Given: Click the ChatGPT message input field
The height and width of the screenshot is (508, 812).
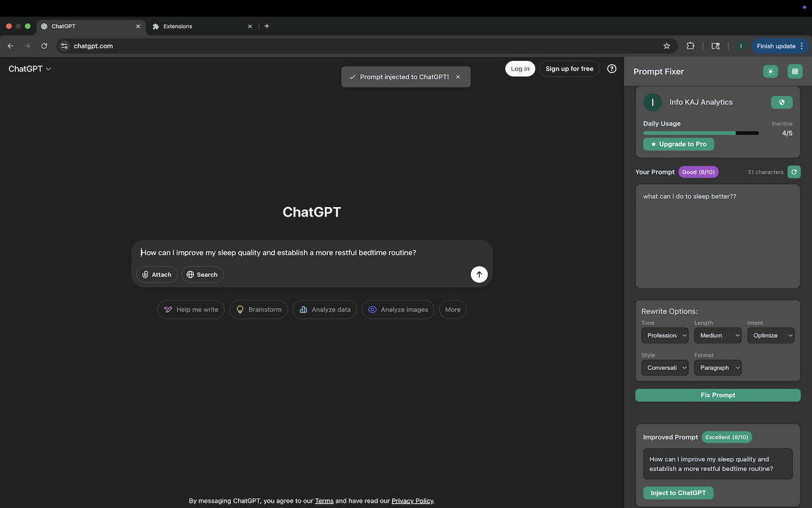Looking at the screenshot, I should coord(311,253).
